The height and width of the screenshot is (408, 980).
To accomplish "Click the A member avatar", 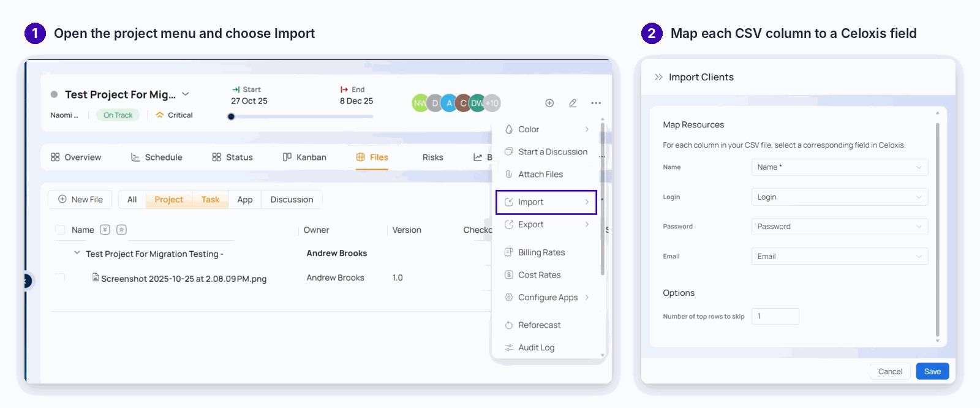I will (449, 103).
